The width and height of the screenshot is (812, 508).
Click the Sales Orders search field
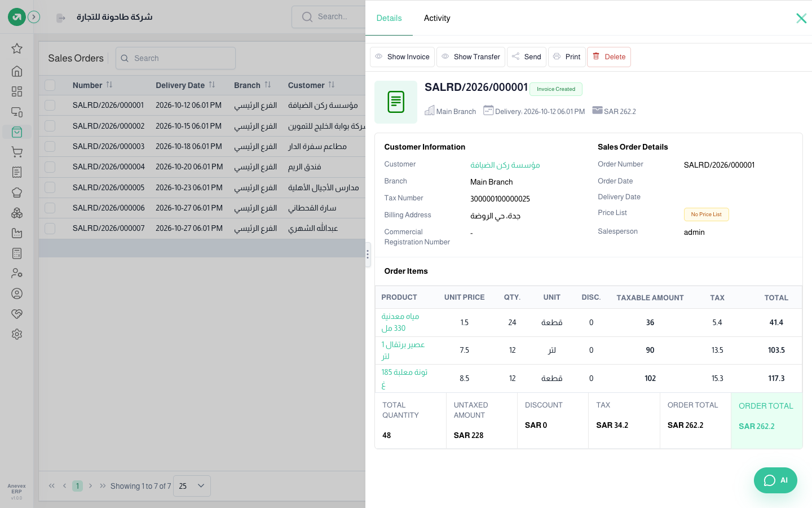pyautogui.click(x=175, y=58)
